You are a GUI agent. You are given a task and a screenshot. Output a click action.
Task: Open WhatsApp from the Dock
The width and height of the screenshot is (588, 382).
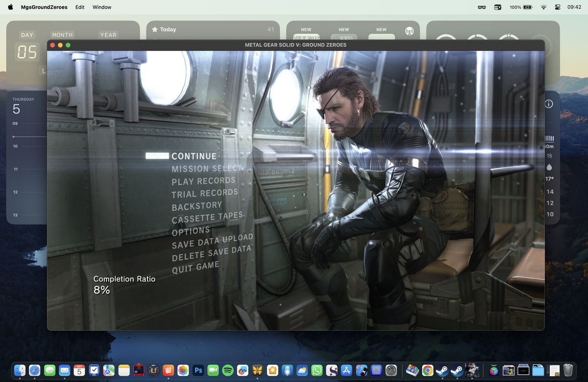click(317, 371)
